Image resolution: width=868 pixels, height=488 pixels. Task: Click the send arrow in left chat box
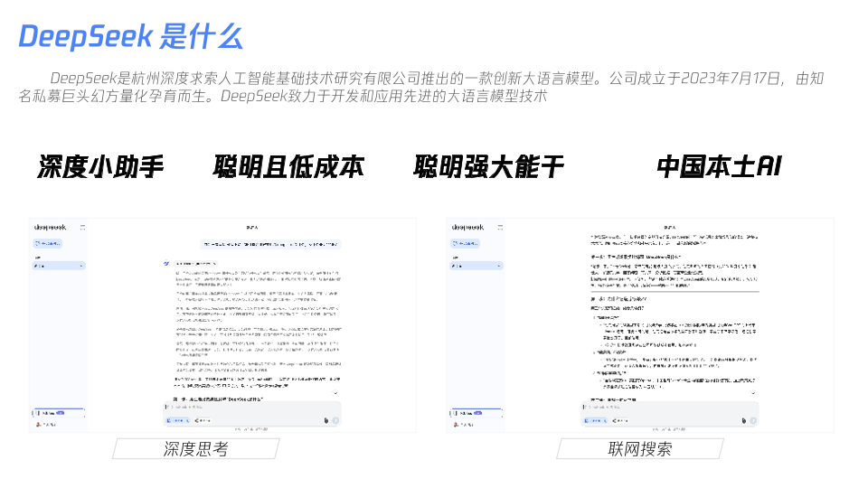tap(335, 420)
